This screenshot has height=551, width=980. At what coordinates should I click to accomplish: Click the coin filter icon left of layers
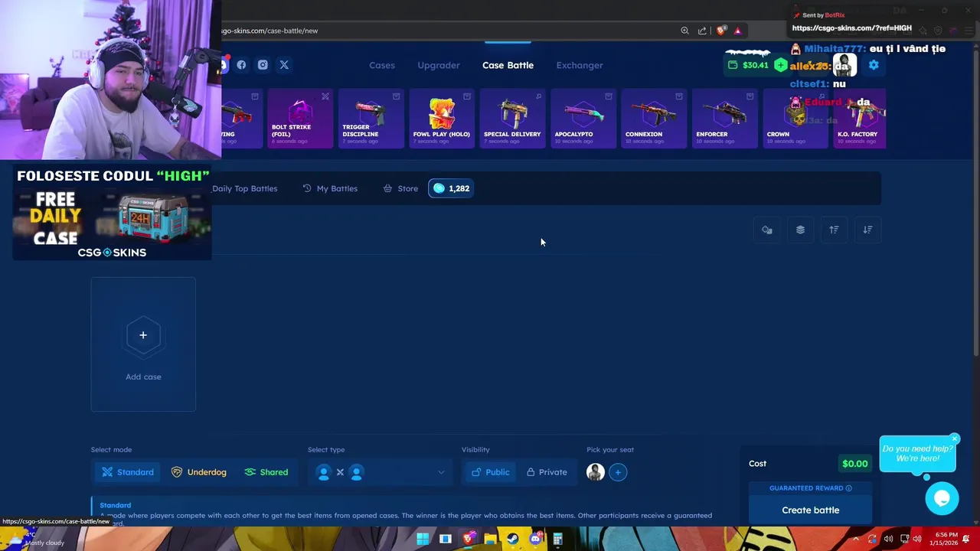766,230
